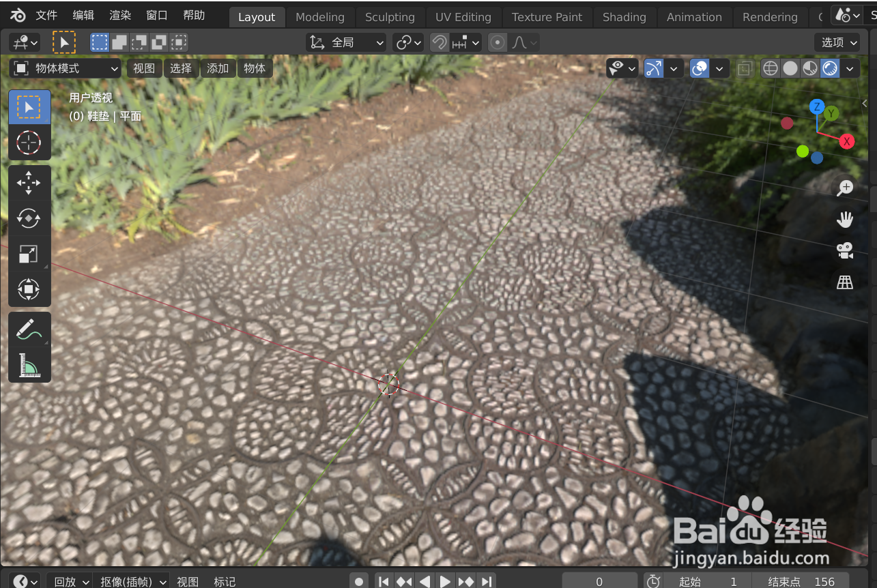This screenshot has height=588, width=877.
Task: Switch to the Shading workspace tab
Action: [x=624, y=17]
